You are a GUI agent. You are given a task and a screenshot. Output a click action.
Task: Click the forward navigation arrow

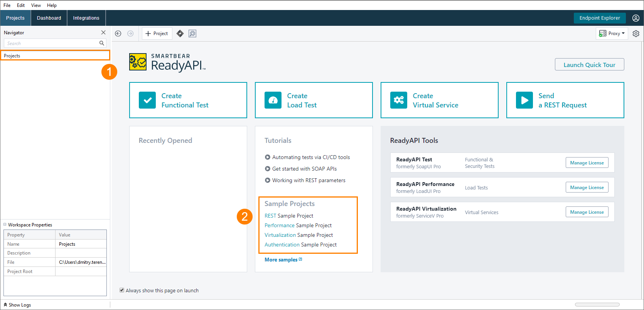pyautogui.click(x=130, y=34)
